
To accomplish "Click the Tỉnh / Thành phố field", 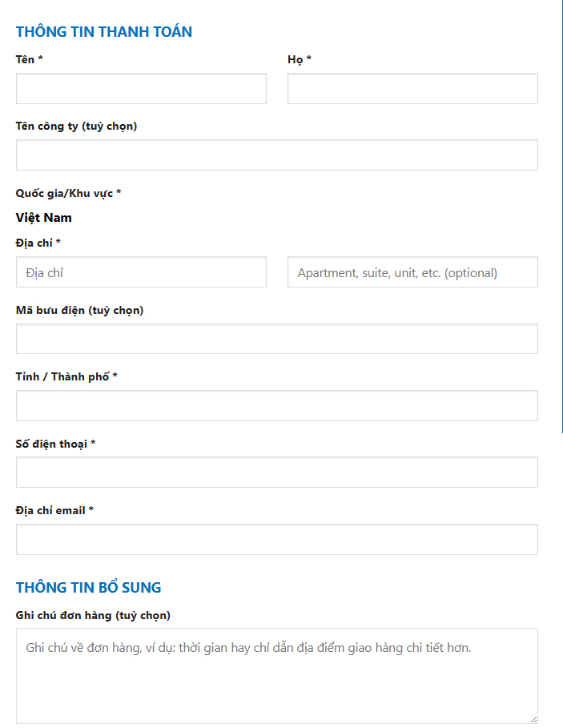I will pyautogui.click(x=276, y=405).
